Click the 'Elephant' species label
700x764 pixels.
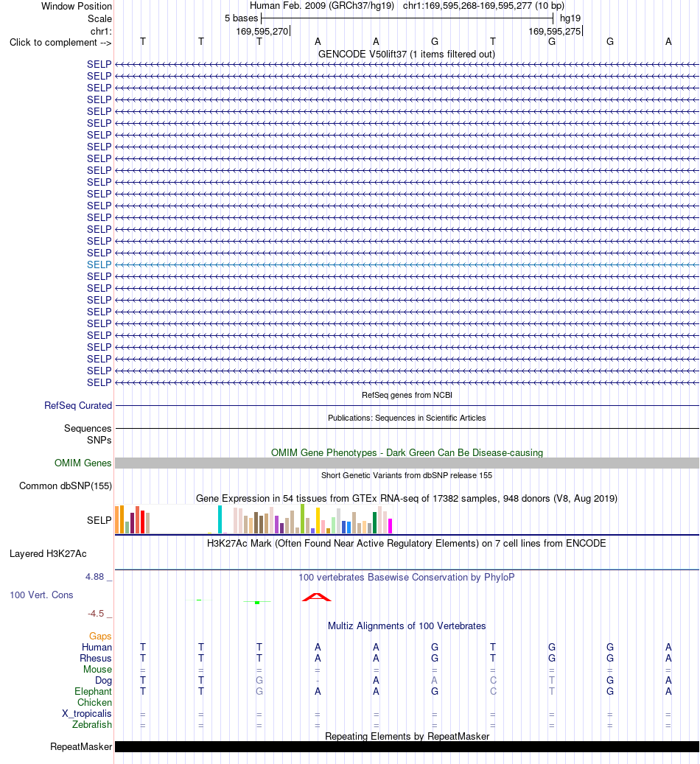click(93, 691)
